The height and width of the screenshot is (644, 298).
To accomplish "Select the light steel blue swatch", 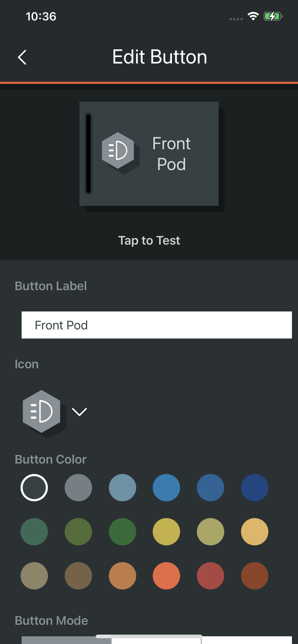I will (x=123, y=488).
